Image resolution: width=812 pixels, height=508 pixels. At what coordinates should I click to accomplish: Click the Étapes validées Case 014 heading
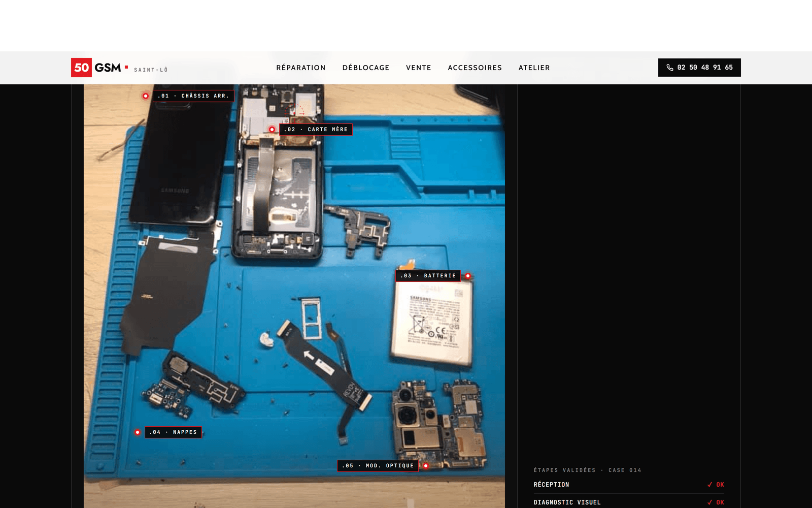click(588, 470)
